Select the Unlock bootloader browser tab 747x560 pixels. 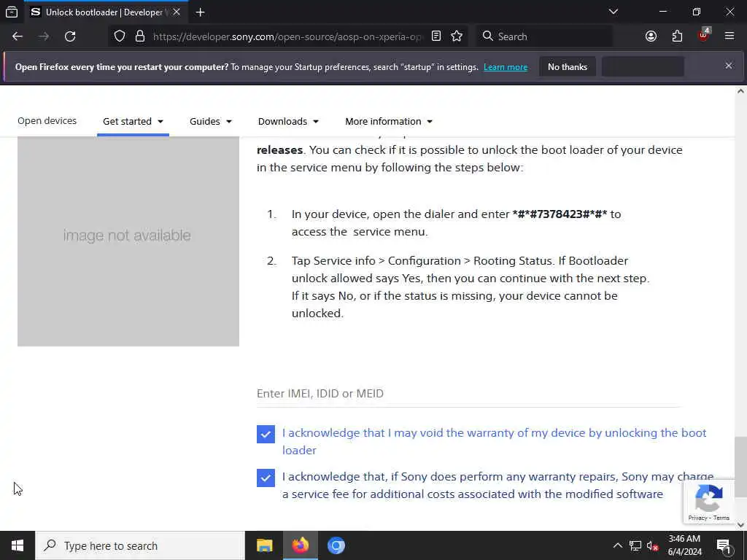(x=105, y=12)
